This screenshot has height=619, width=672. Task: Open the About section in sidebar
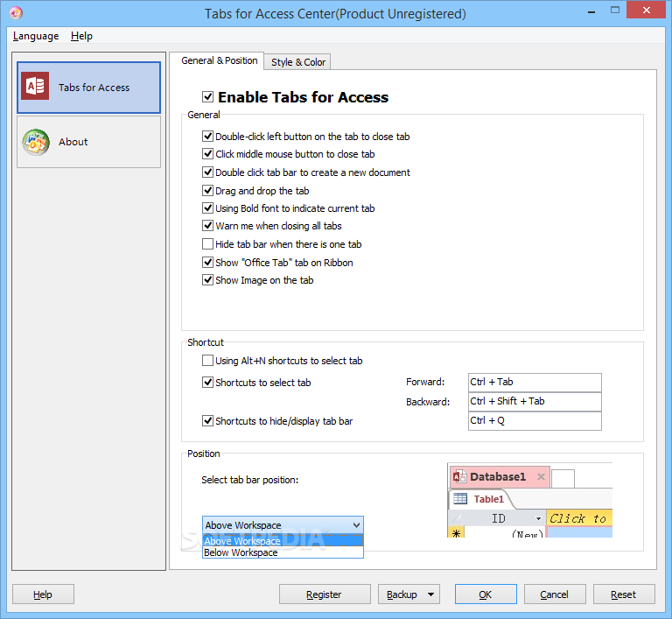tap(88, 142)
